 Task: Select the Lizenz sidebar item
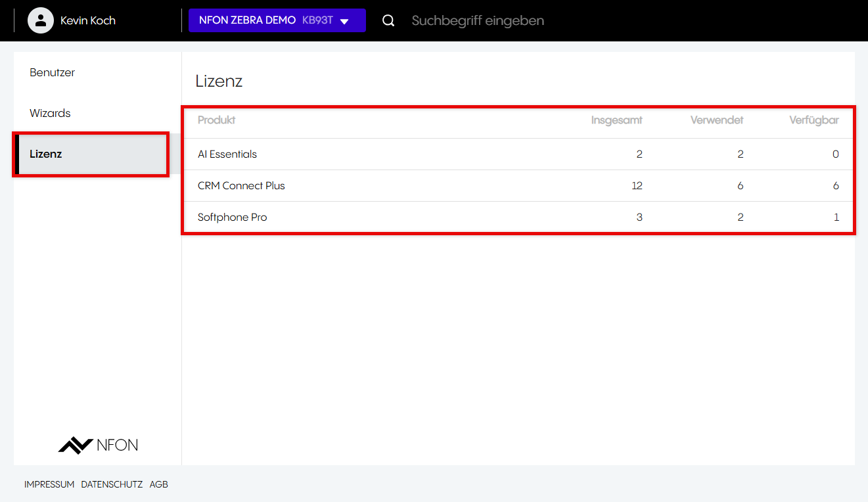click(46, 154)
